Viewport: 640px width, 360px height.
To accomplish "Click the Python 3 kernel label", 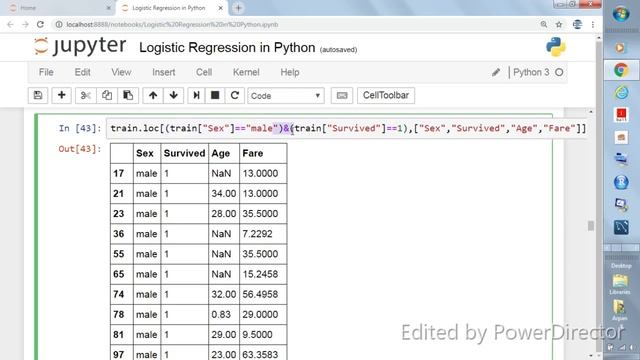I will [531, 72].
